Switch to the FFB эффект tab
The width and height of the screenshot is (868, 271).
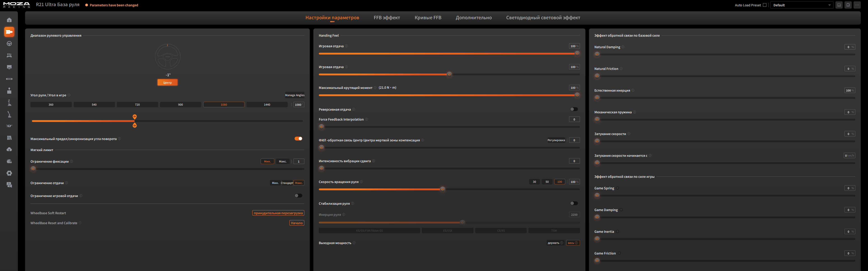point(386,17)
